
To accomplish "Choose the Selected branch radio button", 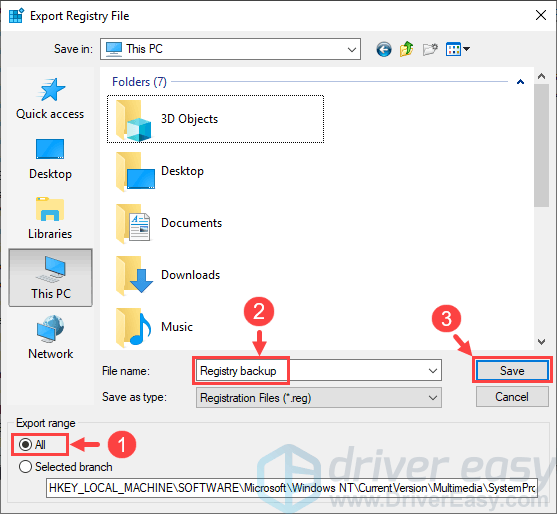I will click(x=66, y=467).
